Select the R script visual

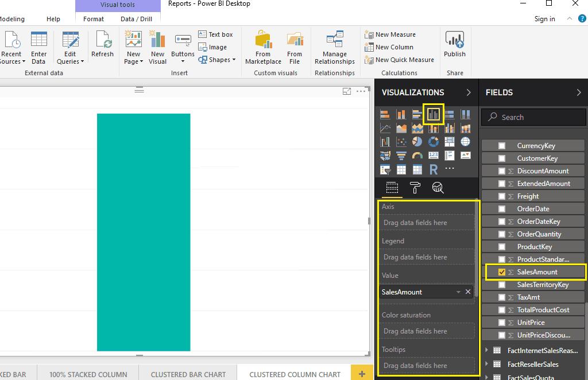[434, 169]
